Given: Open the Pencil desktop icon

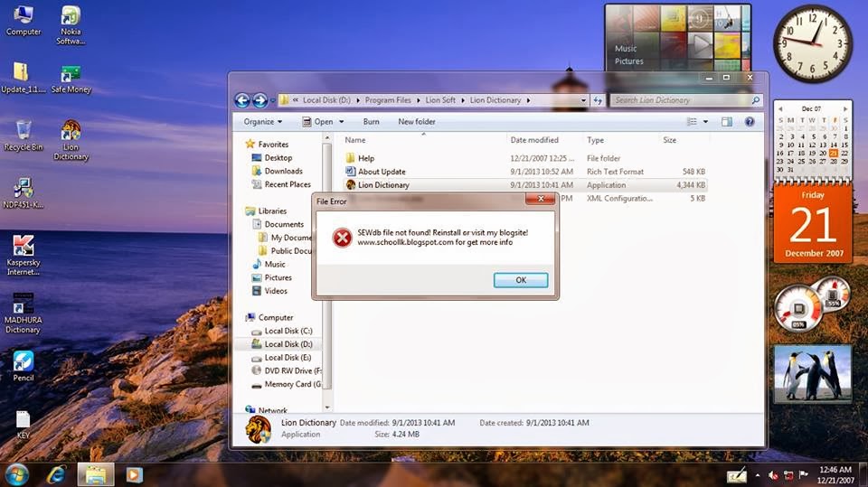Looking at the screenshot, I should click(x=24, y=366).
